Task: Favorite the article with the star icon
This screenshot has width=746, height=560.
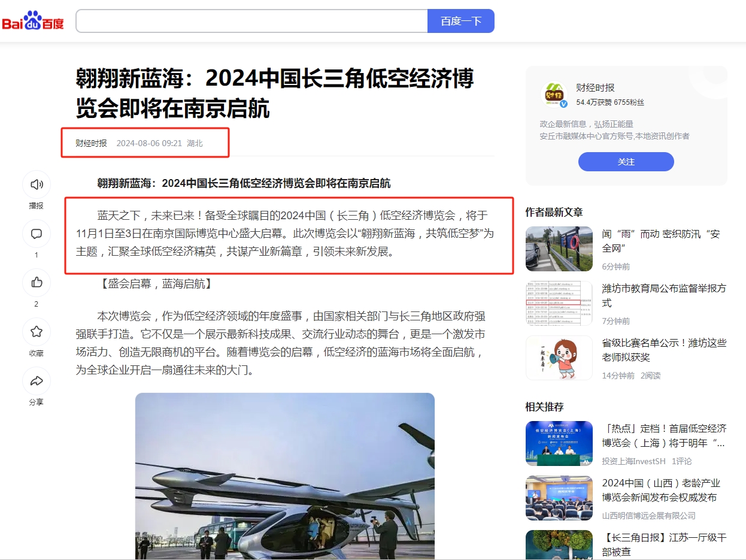Action: (x=37, y=332)
